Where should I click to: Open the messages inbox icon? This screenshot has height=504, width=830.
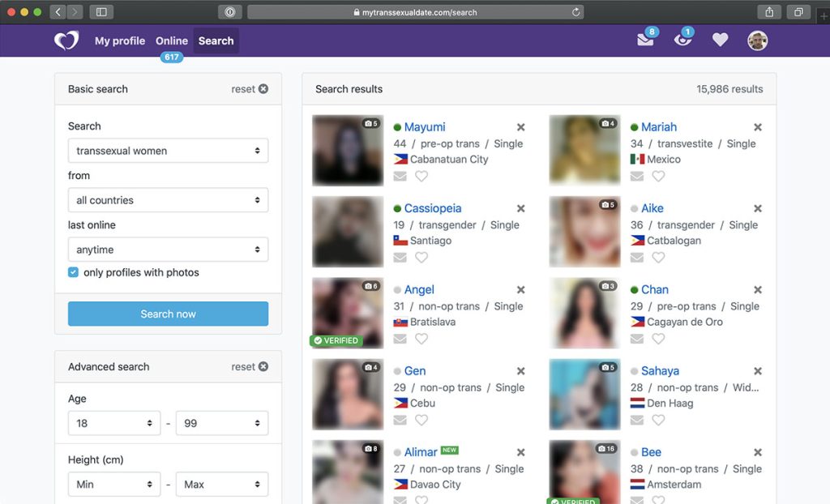[x=645, y=41]
